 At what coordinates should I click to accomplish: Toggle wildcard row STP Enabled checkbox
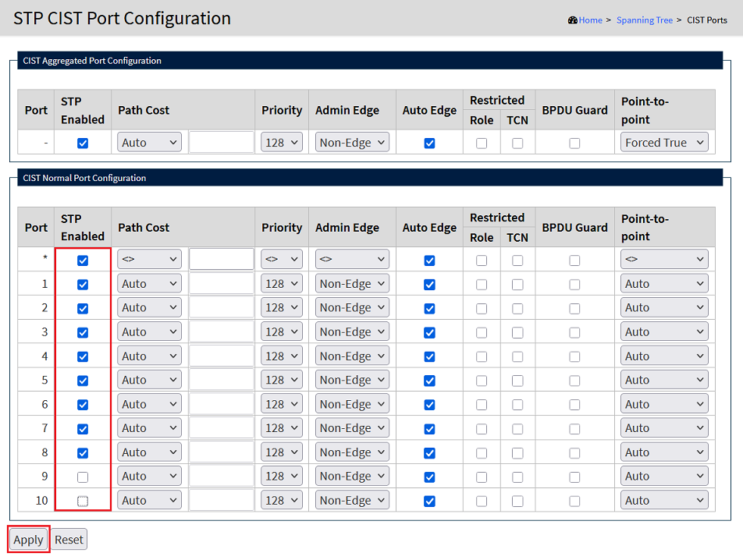83,261
